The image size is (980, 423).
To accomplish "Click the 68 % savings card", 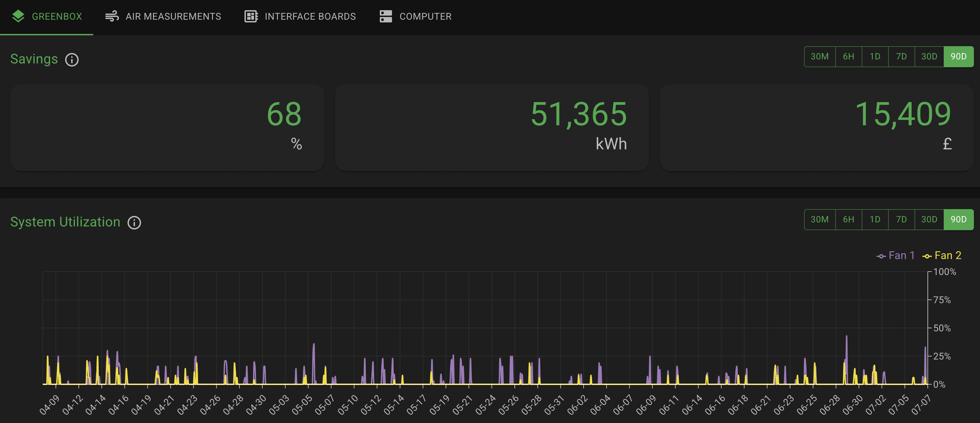I will (167, 128).
